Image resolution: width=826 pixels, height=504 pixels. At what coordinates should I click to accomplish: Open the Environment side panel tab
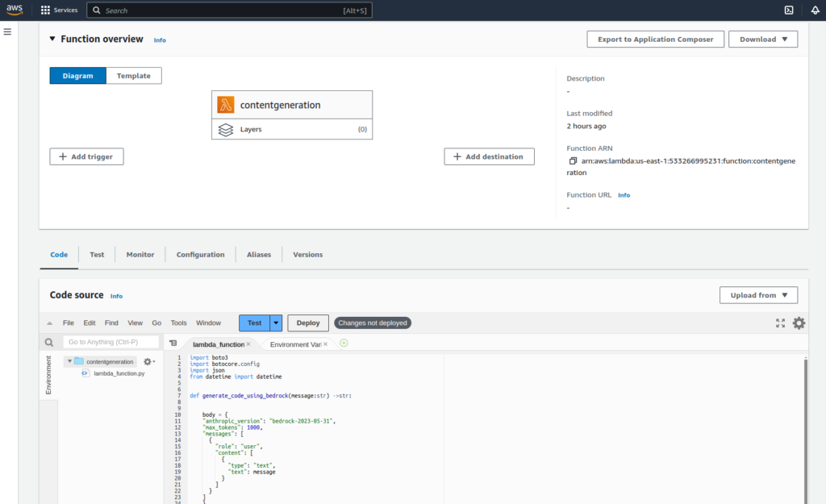(48, 375)
